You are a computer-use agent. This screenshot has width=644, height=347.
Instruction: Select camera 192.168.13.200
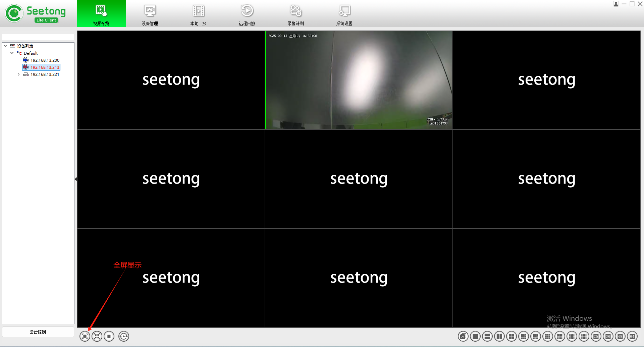click(45, 60)
